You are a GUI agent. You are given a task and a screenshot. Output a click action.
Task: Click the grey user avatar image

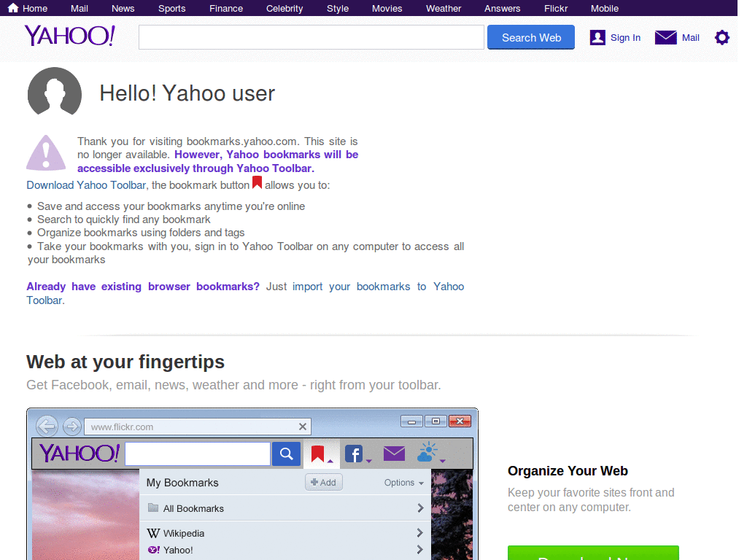click(54, 91)
